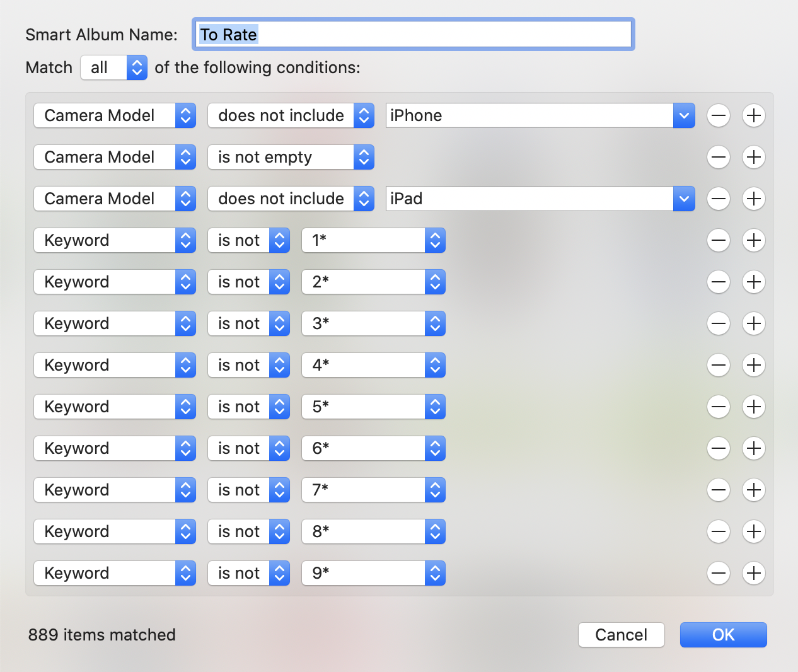
Task: Remove the Keyword is not 4* condition
Action: (x=719, y=365)
